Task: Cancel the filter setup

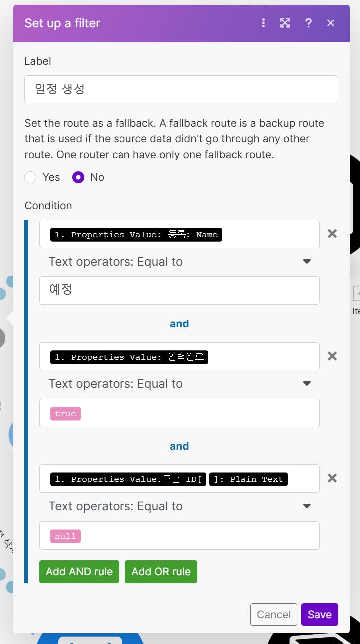Action: click(x=273, y=614)
